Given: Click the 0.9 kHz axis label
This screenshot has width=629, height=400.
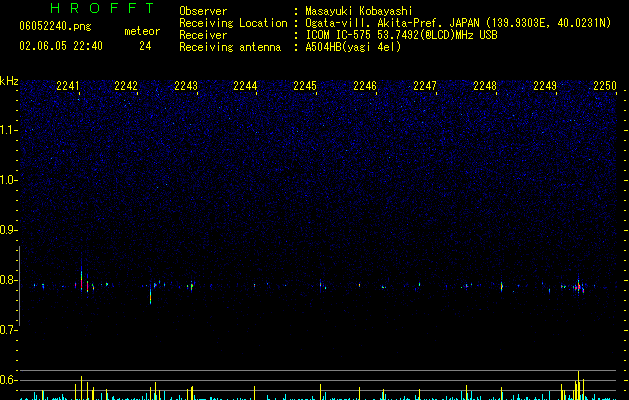Looking at the screenshot, I should [9, 230].
